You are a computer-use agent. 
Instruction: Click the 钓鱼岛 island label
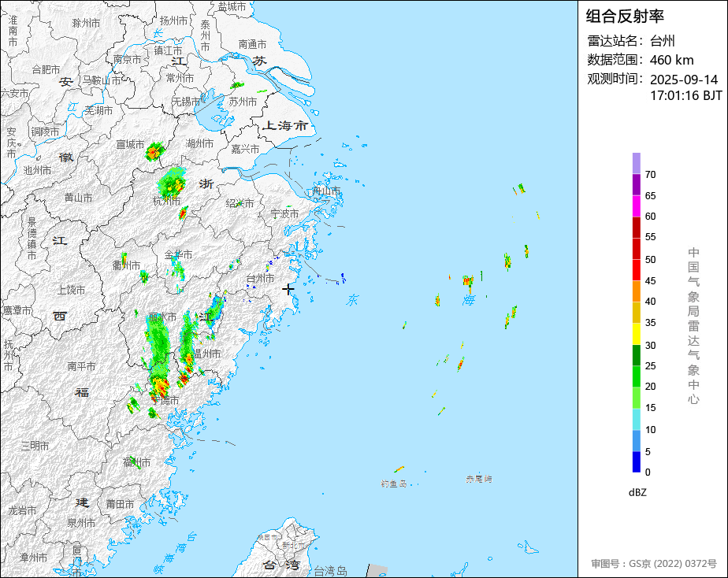point(394,484)
